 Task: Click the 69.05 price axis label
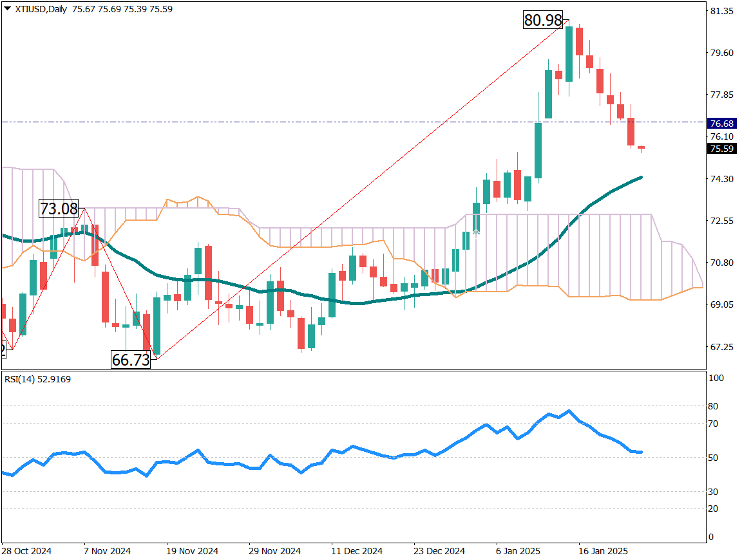tap(721, 305)
